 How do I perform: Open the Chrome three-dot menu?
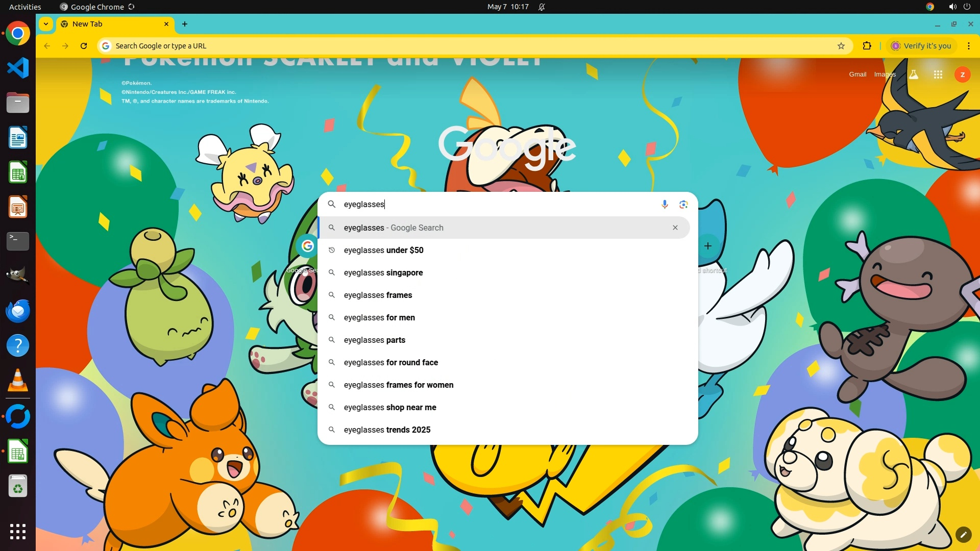point(968,46)
